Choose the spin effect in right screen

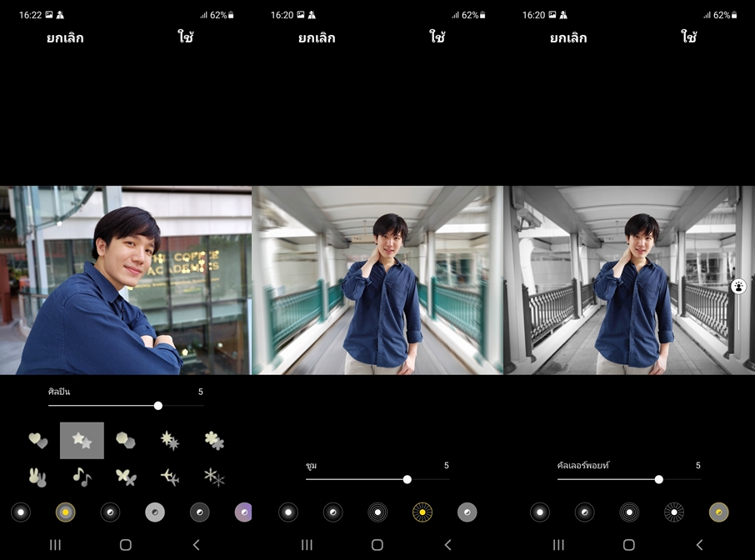point(629,512)
